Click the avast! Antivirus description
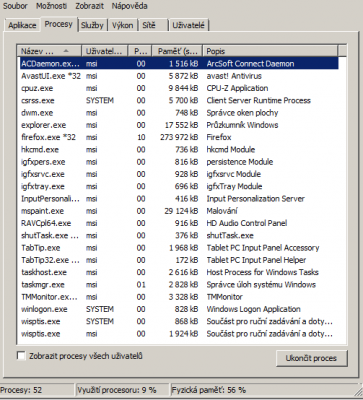 (x=234, y=76)
